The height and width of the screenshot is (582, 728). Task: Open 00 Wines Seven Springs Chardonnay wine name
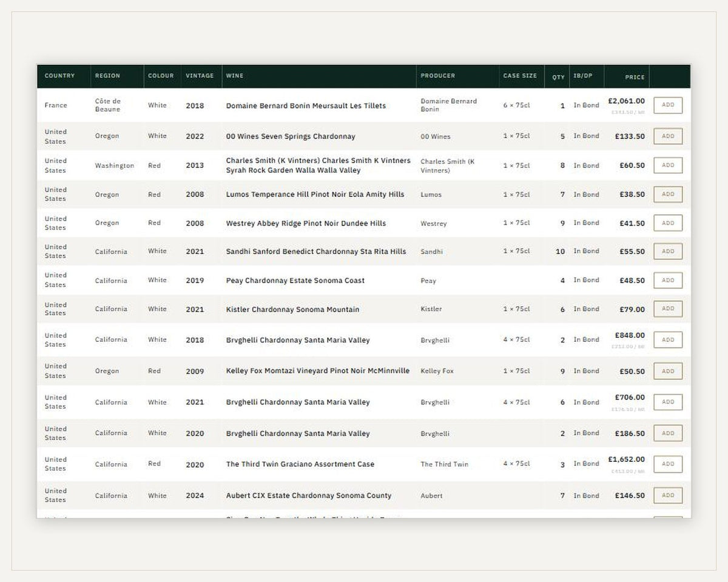pyautogui.click(x=291, y=136)
